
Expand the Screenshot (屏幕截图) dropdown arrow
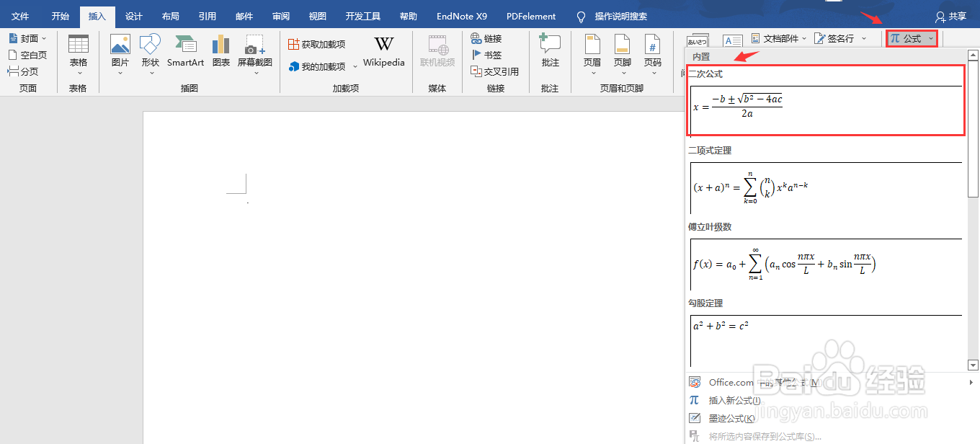[x=255, y=72]
